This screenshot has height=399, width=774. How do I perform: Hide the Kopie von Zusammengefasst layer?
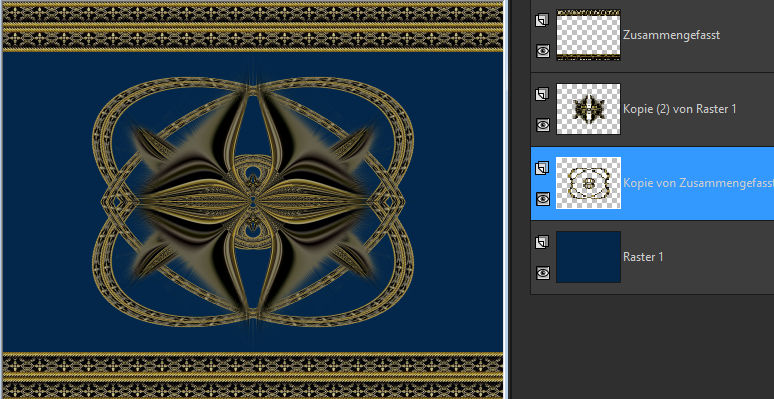coord(542,199)
